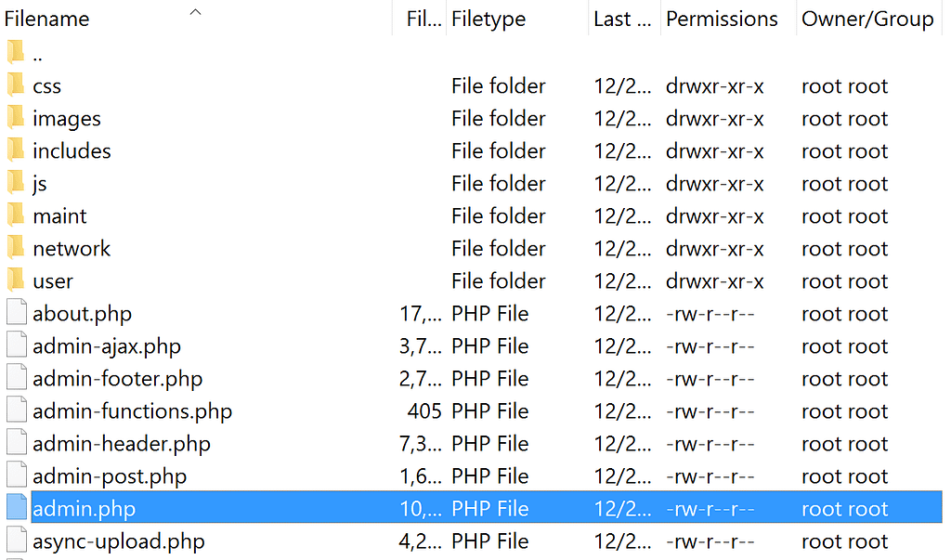This screenshot has width=951, height=560.
Task: Select the user folder name
Action: click(53, 281)
